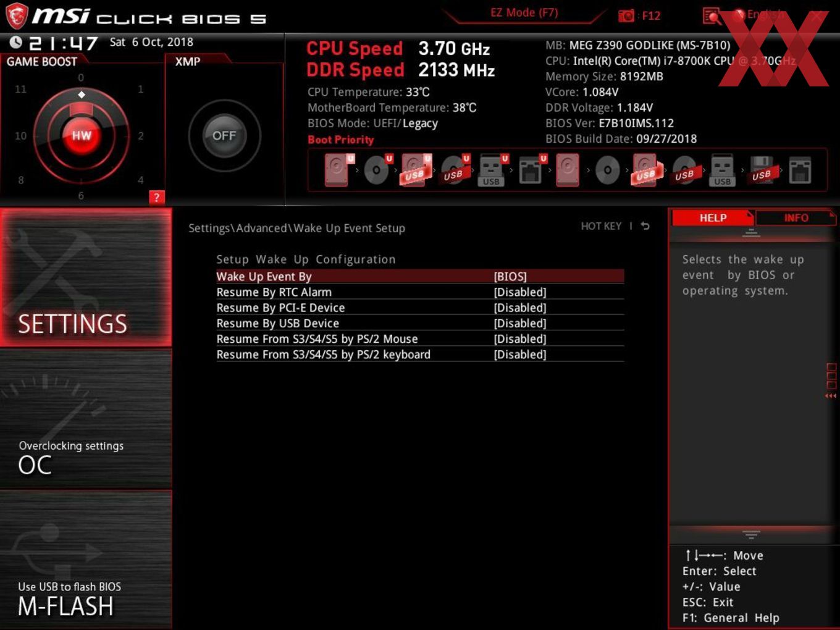Select UEFI USB hard disk boot icon
Screen dimensions: 840x630
pyautogui.click(x=416, y=170)
